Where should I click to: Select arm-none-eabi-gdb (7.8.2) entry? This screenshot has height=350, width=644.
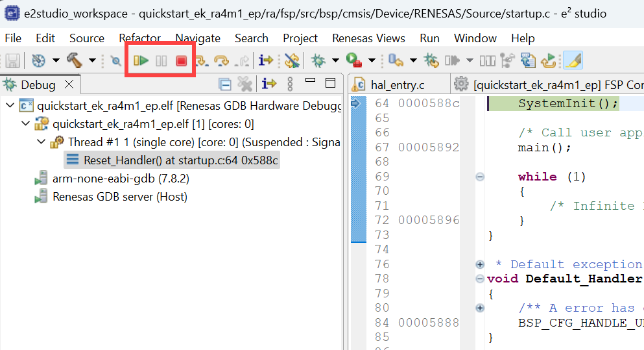(x=112, y=179)
